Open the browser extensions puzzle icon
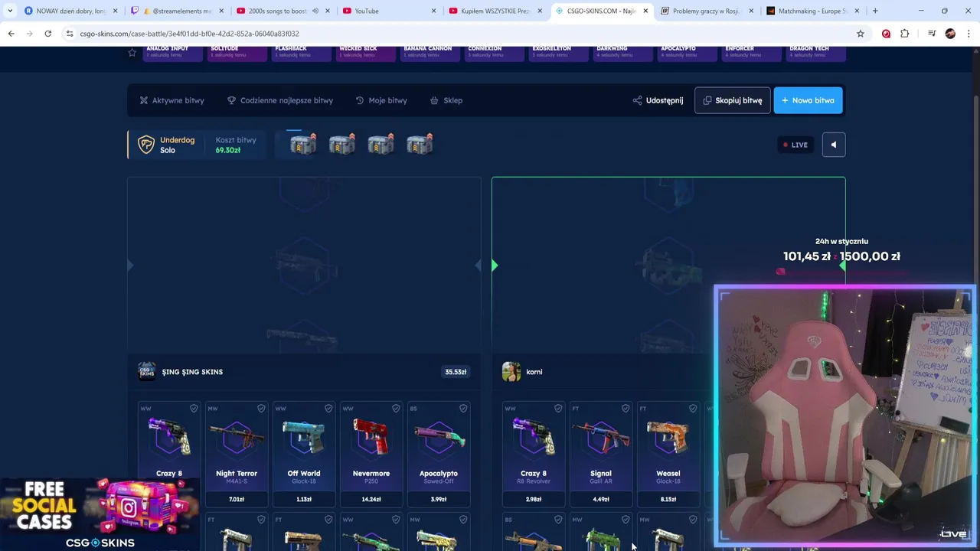980x551 pixels. pyautogui.click(x=905, y=34)
